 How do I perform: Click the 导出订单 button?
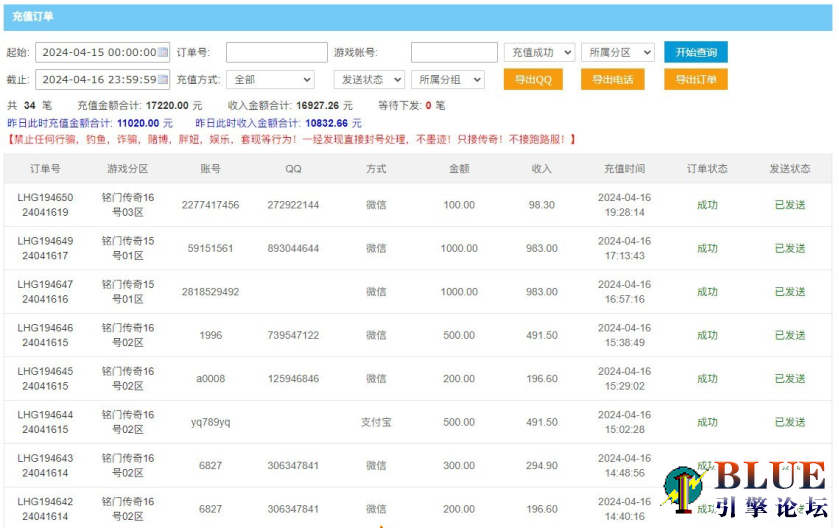pyautogui.click(x=696, y=80)
